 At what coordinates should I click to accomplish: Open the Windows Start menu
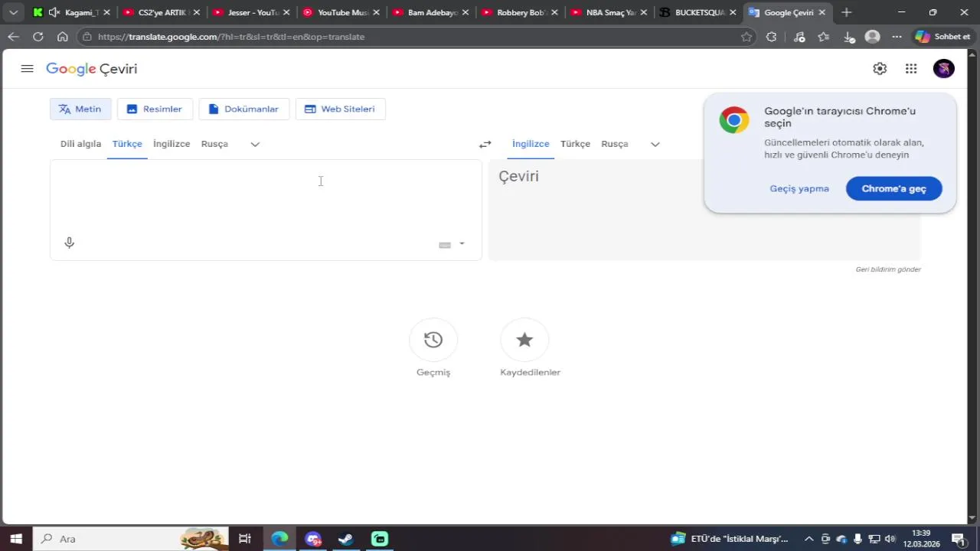[15, 539]
